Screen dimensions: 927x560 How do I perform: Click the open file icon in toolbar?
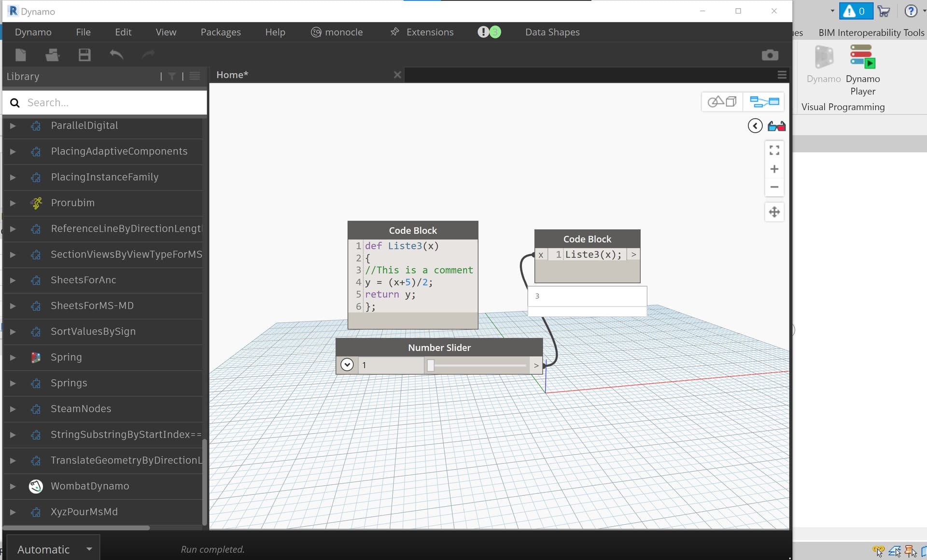pyautogui.click(x=52, y=55)
